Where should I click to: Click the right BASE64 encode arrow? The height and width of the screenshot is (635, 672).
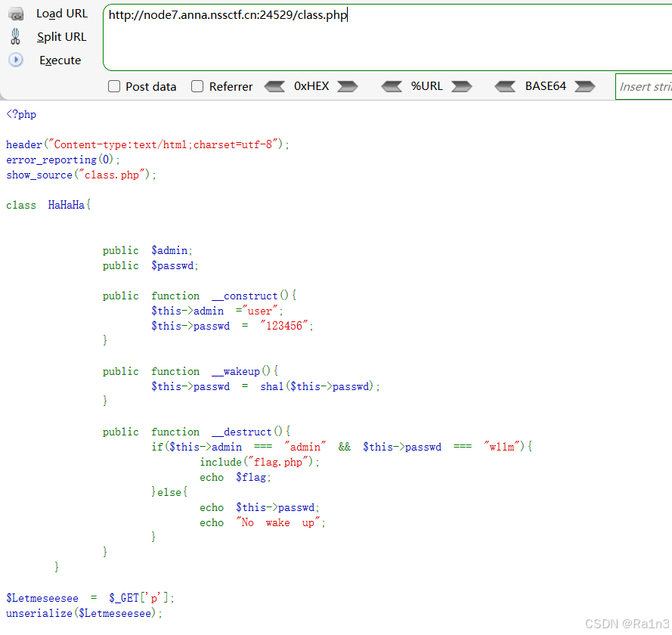point(584,86)
